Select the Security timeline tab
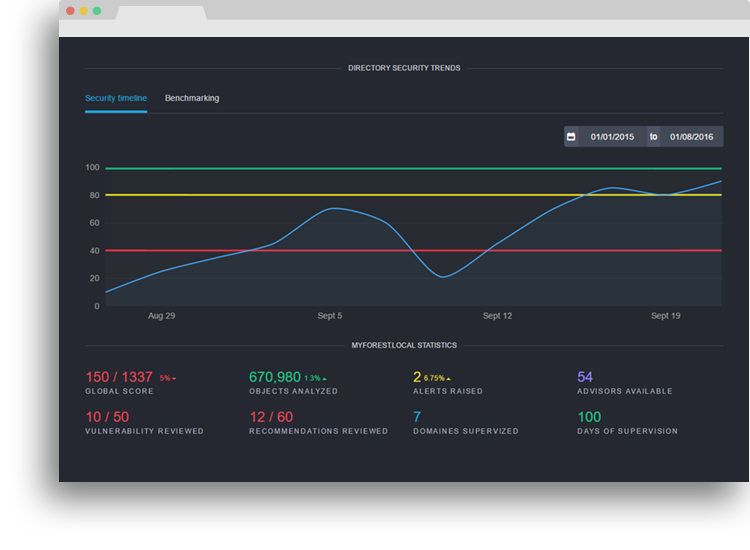This screenshot has width=750, height=550. coord(116,98)
